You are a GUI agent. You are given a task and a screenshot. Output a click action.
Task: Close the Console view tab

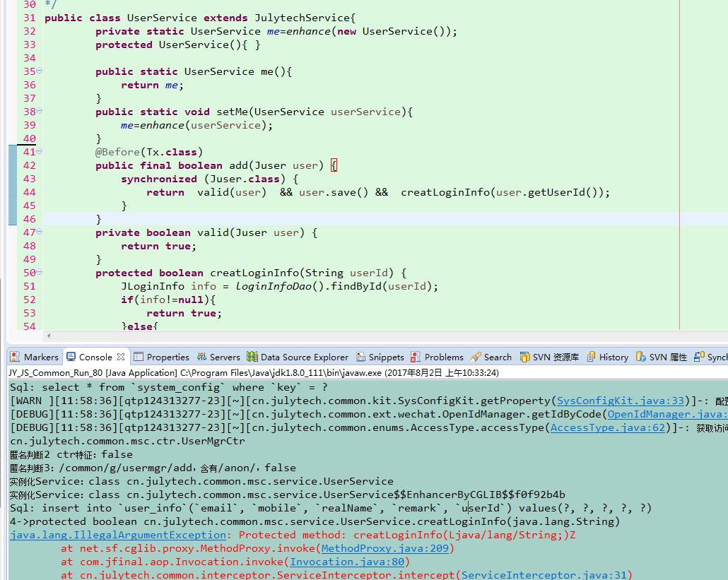(121, 357)
